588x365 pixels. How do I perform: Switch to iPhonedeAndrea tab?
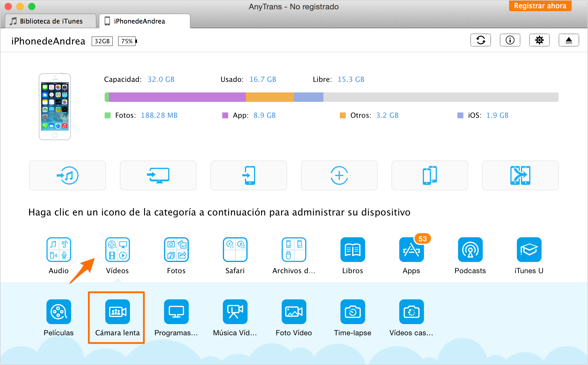click(x=145, y=21)
